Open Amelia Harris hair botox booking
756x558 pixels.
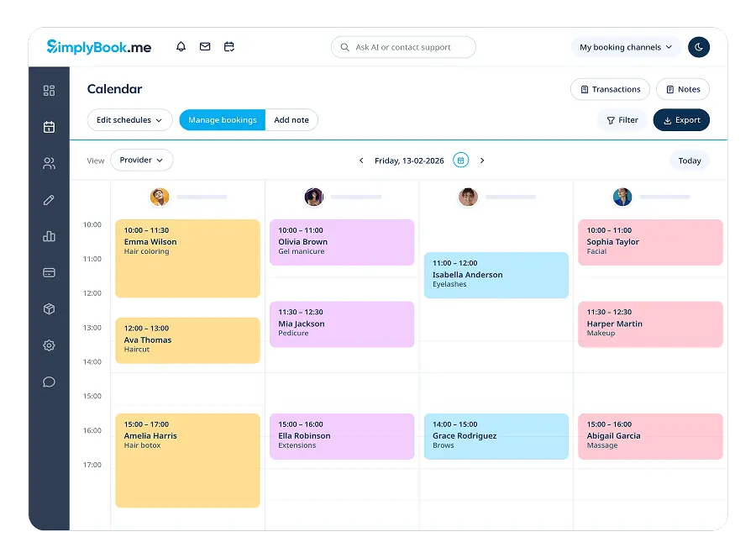(x=187, y=460)
